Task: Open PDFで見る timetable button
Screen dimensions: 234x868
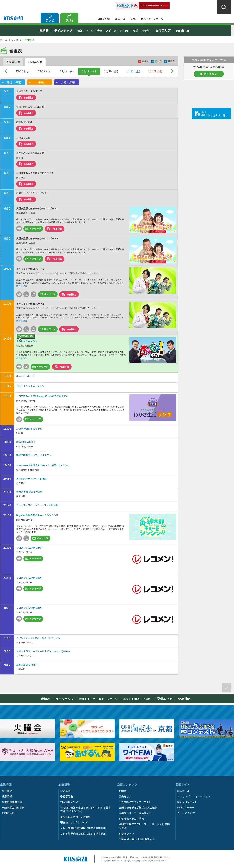Action: tap(209, 74)
